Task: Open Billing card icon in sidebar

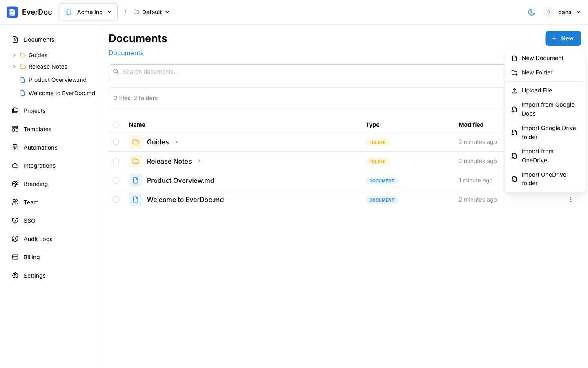Action: pos(15,257)
